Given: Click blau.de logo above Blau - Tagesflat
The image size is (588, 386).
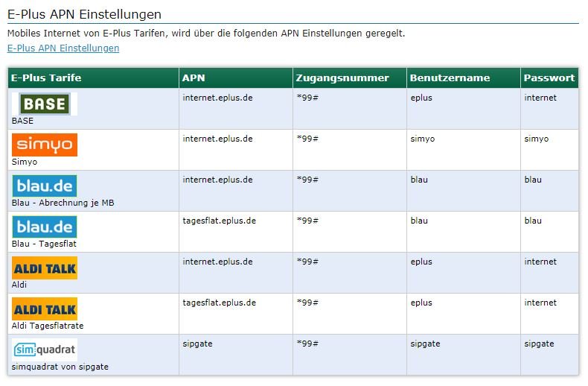Looking at the screenshot, I should click(x=45, y=227).
